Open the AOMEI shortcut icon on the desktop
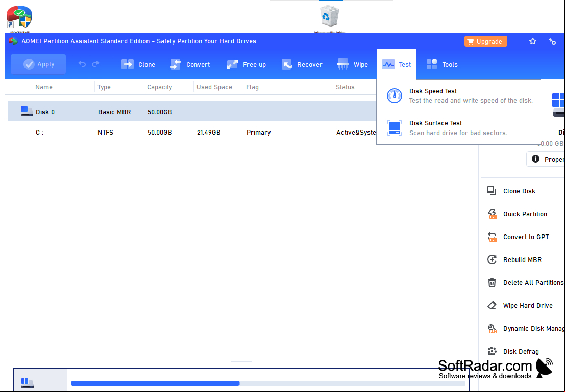The image size is (565, 392). [x=19, y=16]
